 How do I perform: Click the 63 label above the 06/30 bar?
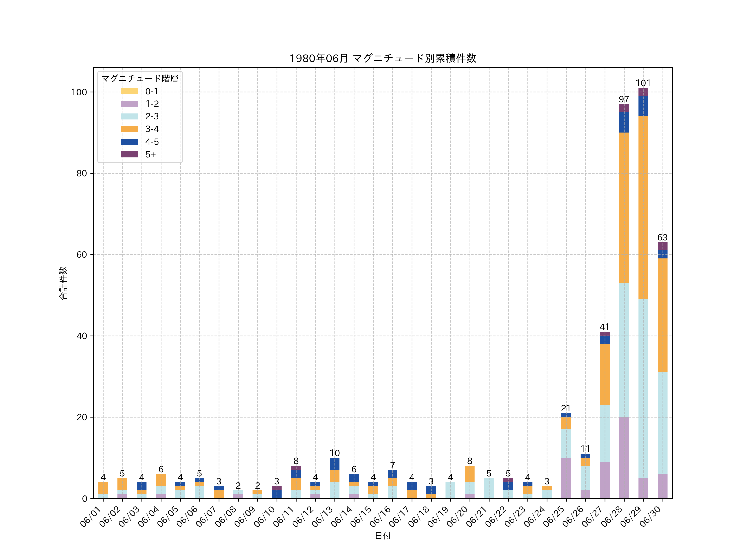click(x=662, y=237)
